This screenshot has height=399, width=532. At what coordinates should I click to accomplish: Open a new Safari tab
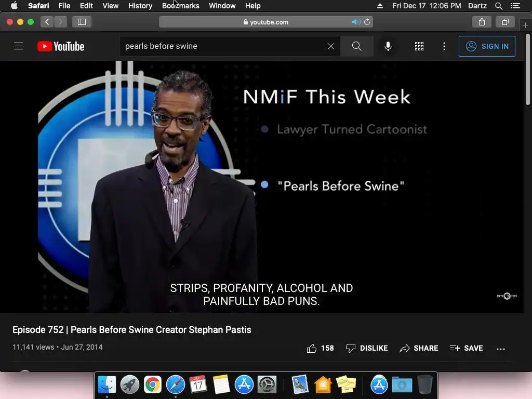click(x=525, y=25)
